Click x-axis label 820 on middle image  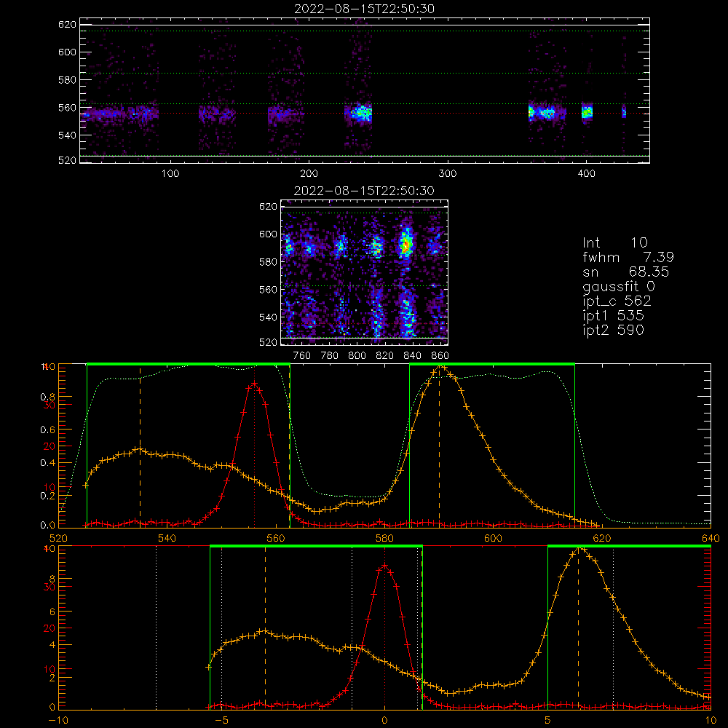click(x=385, y=356)
